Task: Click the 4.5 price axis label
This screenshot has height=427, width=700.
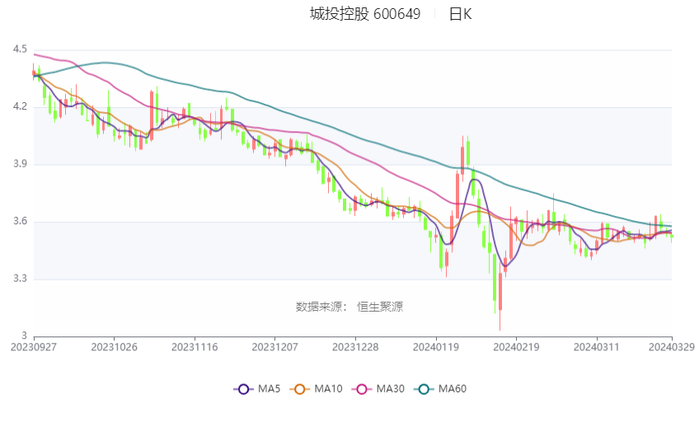Action: point(20,49)
